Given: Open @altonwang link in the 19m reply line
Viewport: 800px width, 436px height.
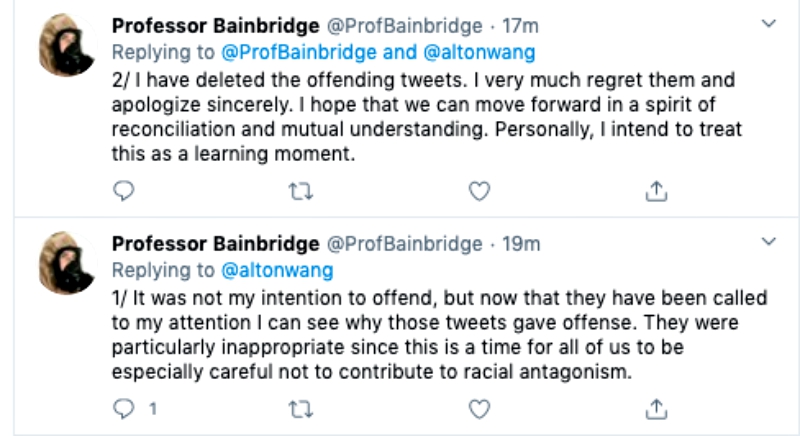Looking at the screenshot, I should [276, 270].
